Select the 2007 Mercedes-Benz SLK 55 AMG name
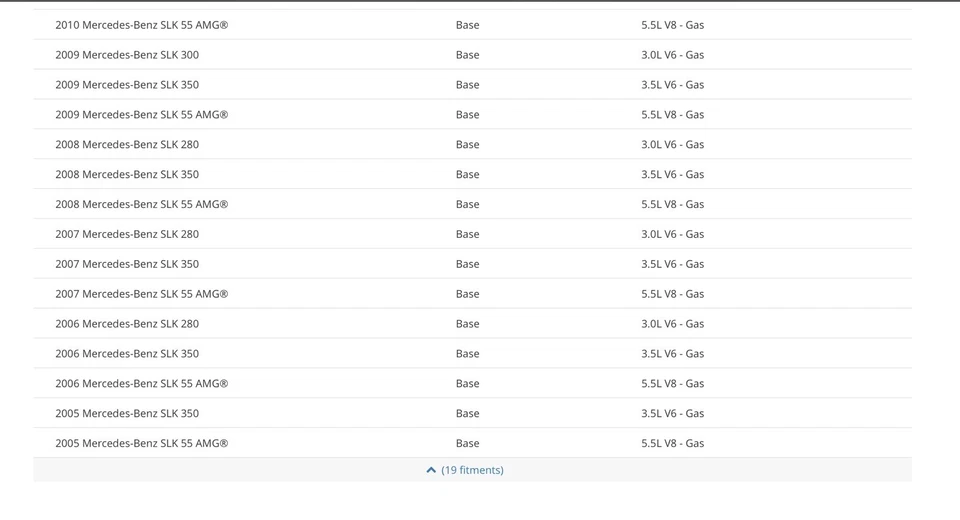Image resolution: width=960 pixels, height=520 pixels. click(x=141, y=295)
